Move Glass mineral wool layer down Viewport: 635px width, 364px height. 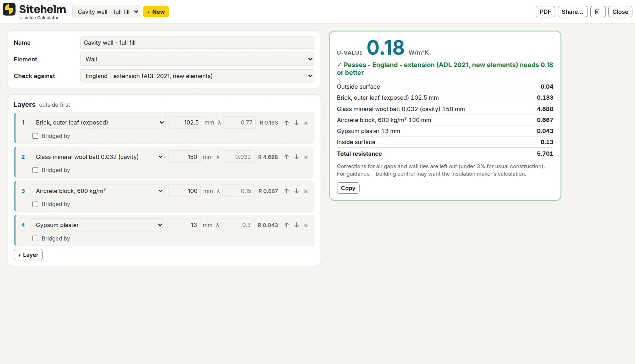pos(297,157)
